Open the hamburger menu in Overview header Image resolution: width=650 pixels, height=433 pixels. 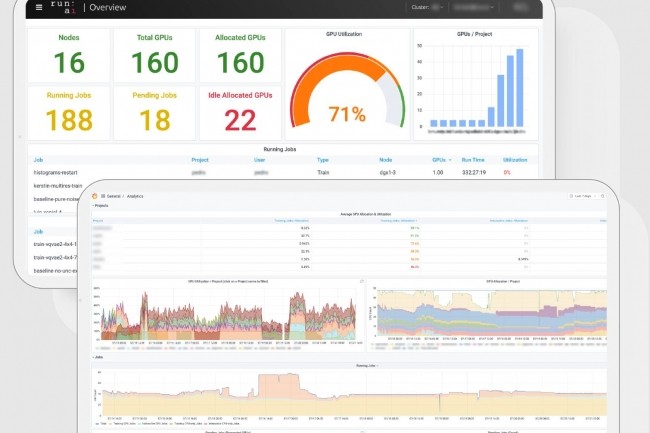click(x=39, y=7)
